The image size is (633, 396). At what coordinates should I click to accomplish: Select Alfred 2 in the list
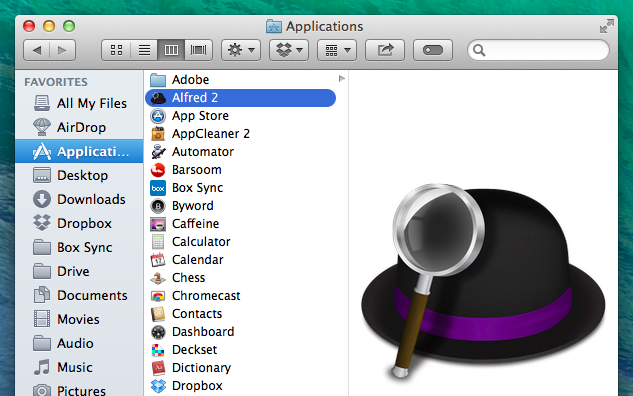240,98
